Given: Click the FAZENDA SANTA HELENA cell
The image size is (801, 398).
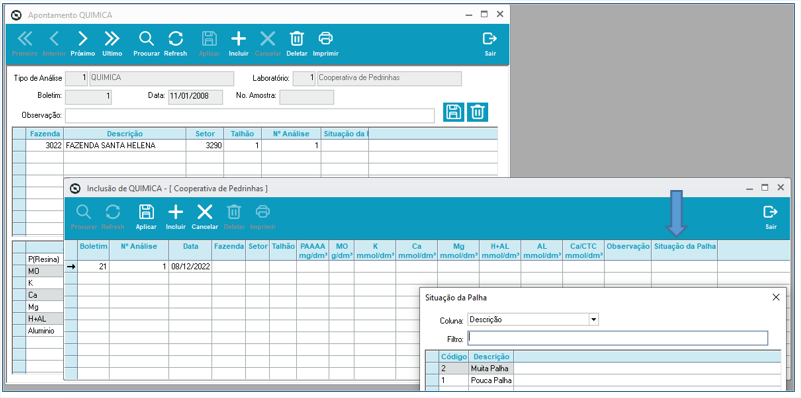Looking at the screenshot, I should 125,146.
